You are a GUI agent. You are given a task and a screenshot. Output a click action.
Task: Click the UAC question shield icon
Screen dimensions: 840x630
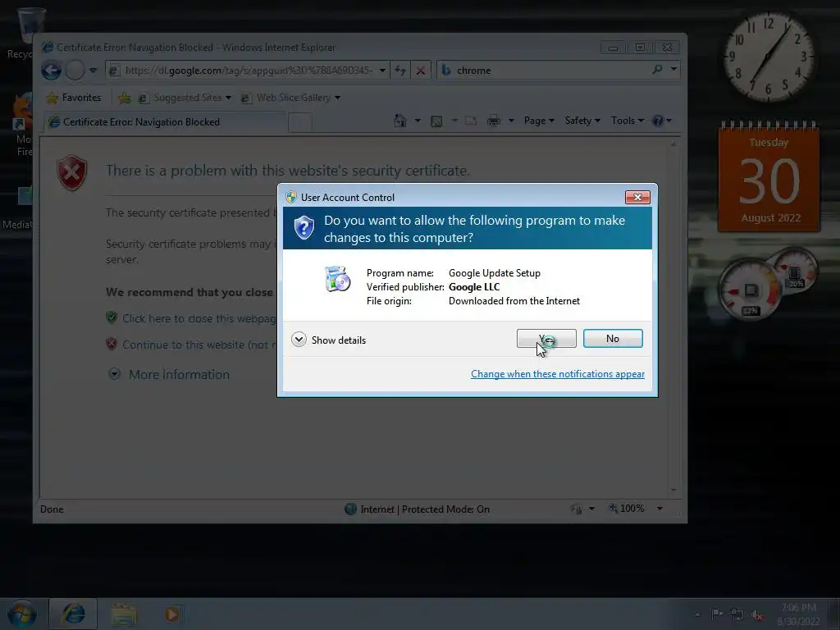click(x=304, y=228)
